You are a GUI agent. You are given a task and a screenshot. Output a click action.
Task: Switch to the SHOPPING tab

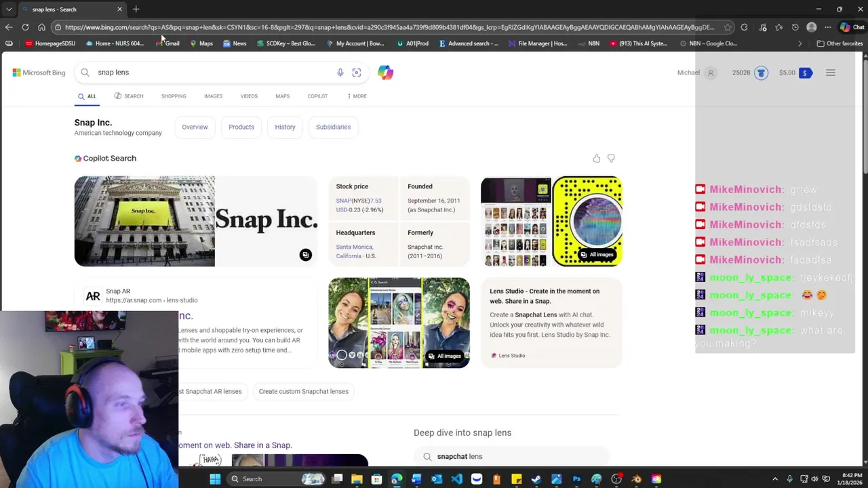click(x=174, y=96)
